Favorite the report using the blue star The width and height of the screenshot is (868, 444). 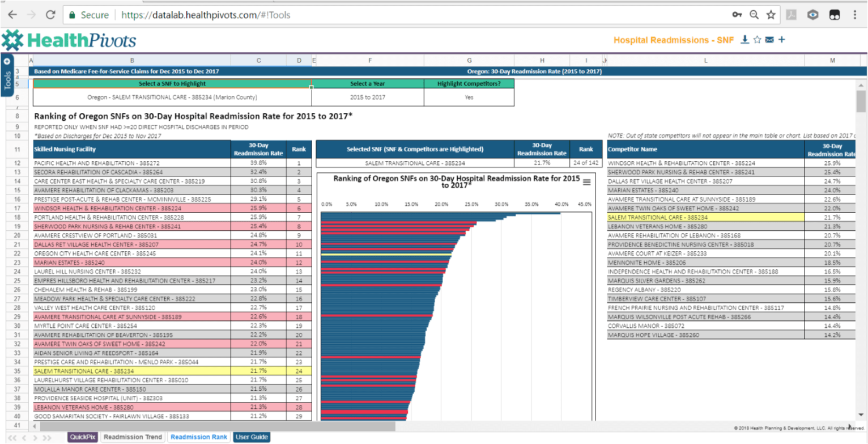pos(758,40)
